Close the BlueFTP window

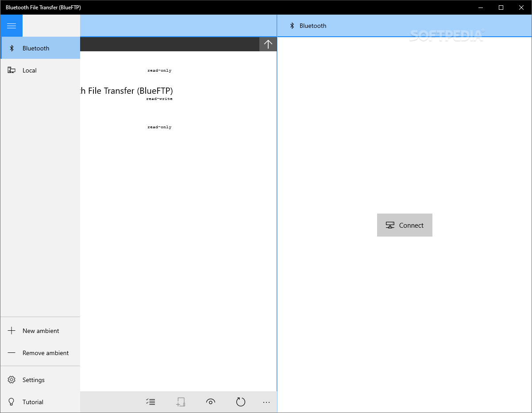click(x=521, y=8)
